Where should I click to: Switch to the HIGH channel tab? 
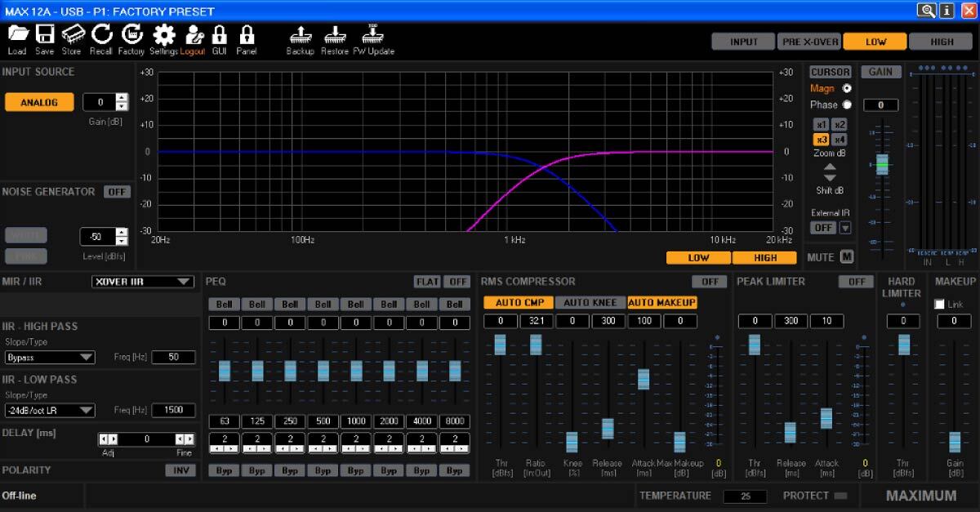click(x=941, y=42)
